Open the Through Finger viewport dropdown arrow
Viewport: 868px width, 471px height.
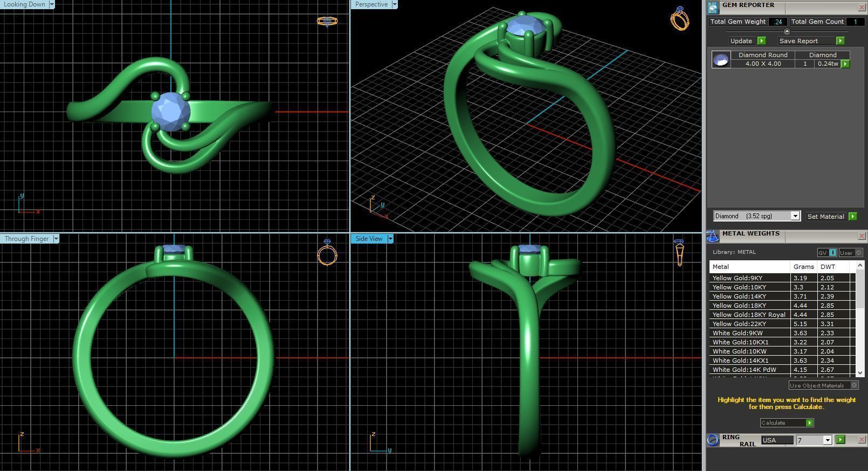(56, 239)
